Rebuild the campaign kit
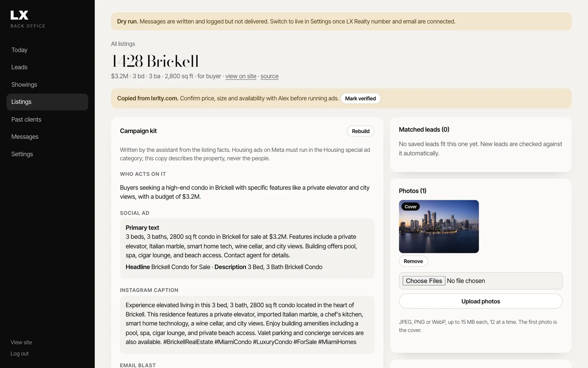 pos(361,131)
